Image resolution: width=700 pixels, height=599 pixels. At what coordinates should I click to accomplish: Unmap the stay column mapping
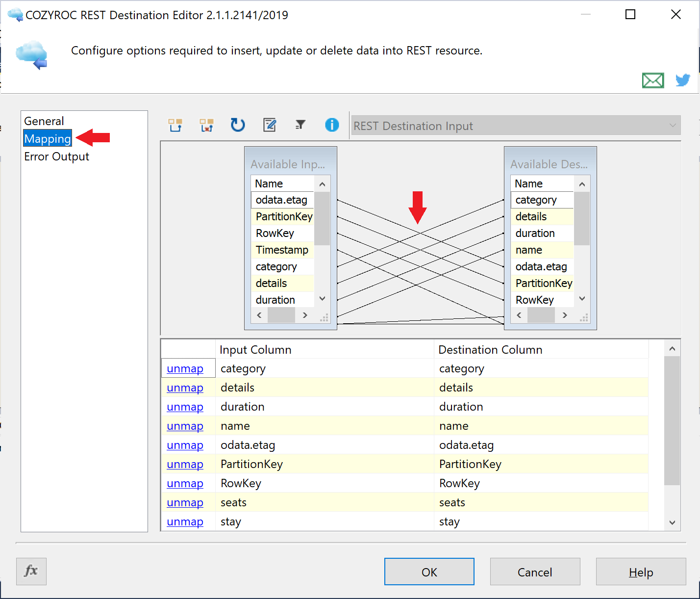[185, 521]
